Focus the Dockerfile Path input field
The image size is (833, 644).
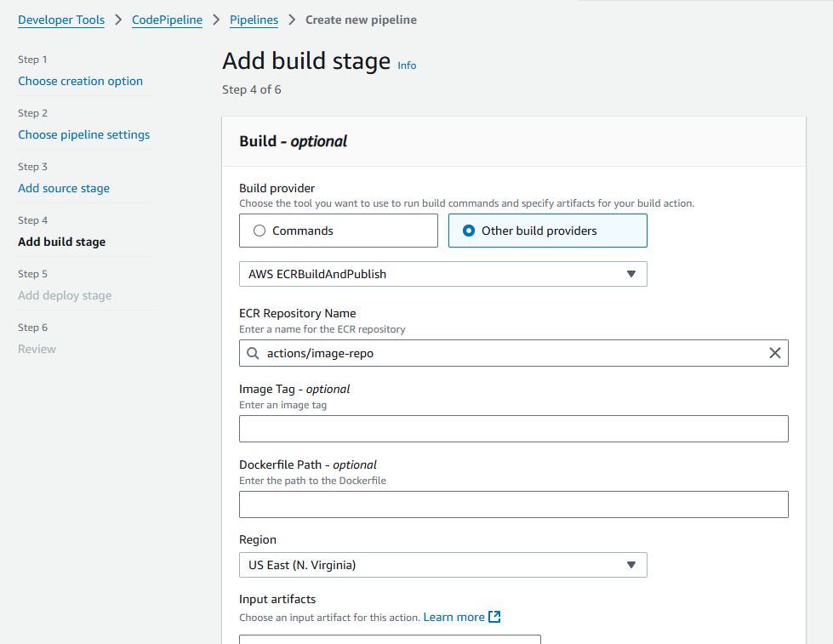click(x=513, y=504)
